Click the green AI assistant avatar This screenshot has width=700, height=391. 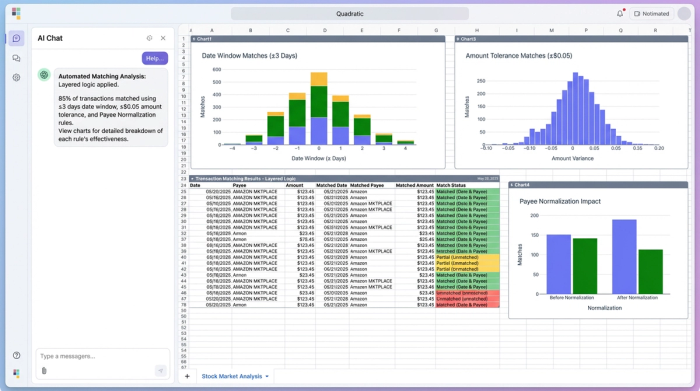point(44,75)
